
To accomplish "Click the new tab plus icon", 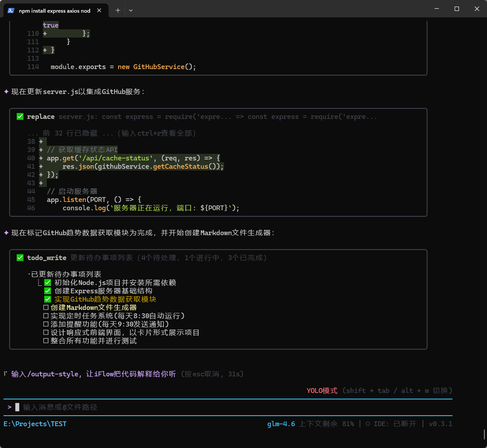I will pyautogui.click(x=118, y=10).
